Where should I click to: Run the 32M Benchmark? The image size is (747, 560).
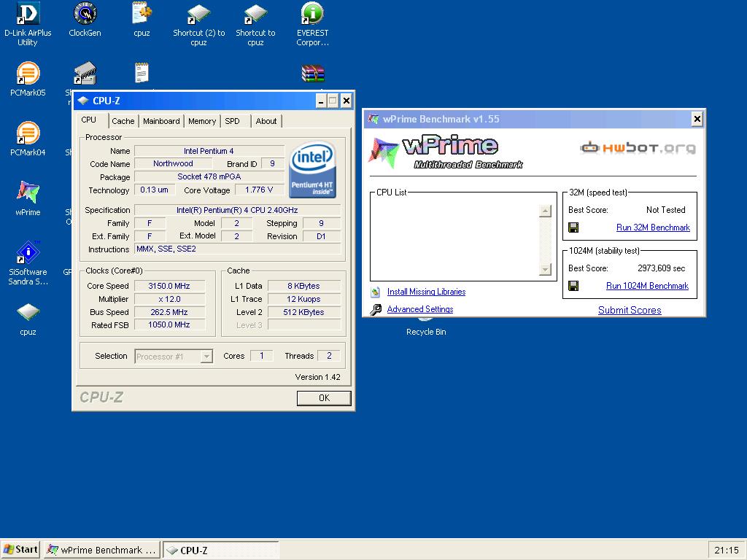point(653,227)
